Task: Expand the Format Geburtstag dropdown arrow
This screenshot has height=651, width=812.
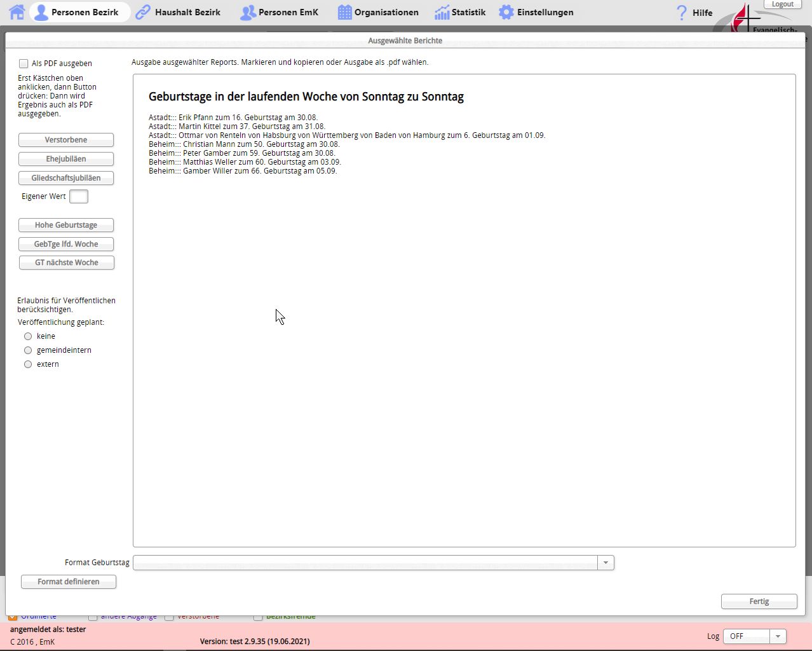Action: coord(606,563)
